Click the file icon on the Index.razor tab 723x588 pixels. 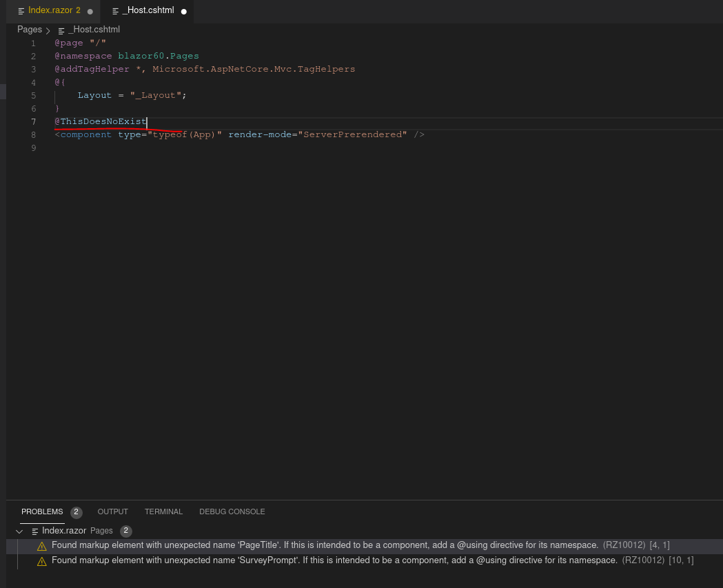click(22, 10)
